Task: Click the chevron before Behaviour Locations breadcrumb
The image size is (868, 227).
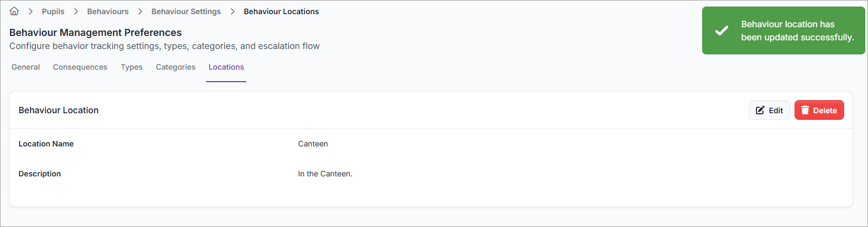Action: (x=232, y=11)
